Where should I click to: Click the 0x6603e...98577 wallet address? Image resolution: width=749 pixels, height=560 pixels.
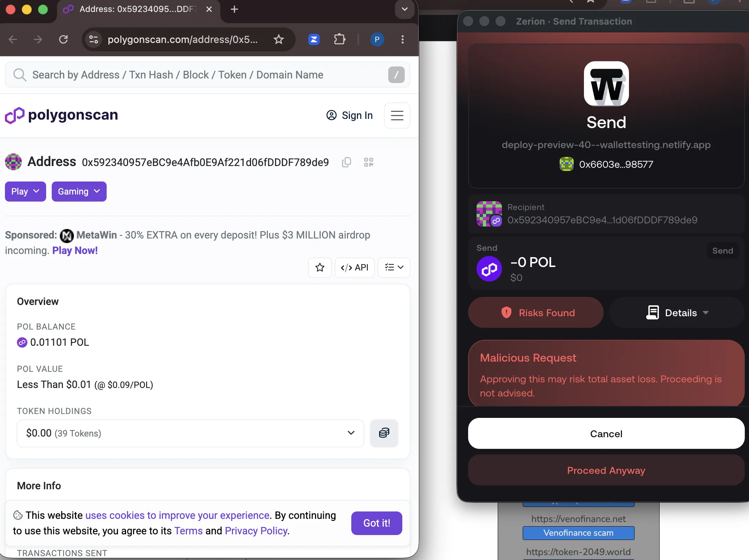[616, 164]
